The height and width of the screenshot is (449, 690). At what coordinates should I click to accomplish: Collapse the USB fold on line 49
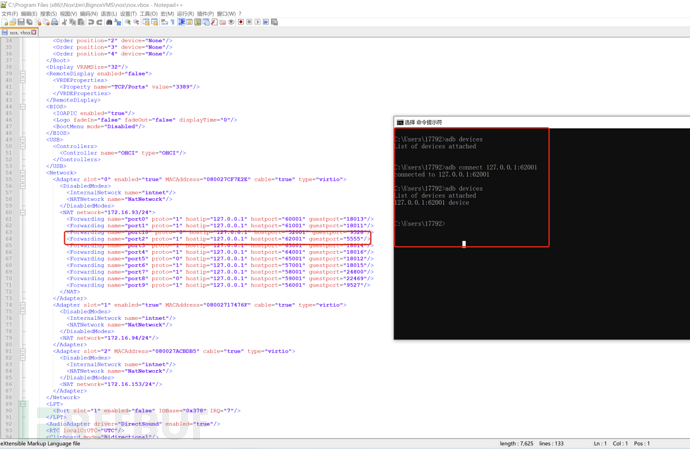point(23,140)
